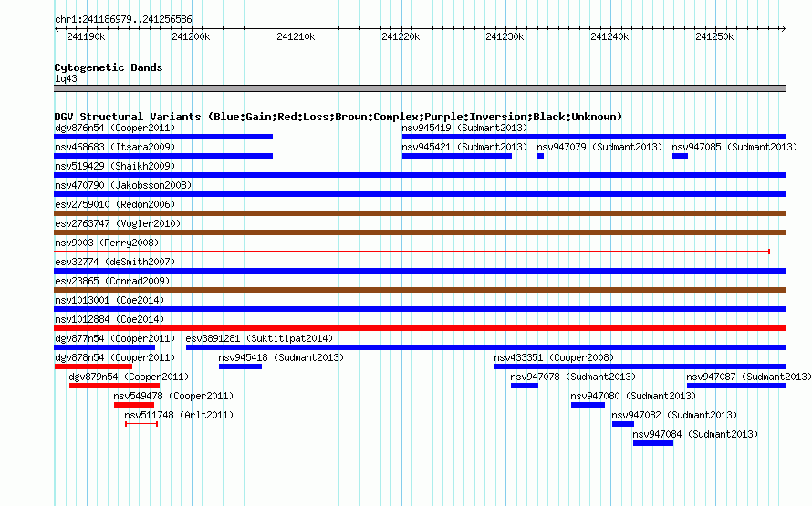Open the nsv519429 (Shaikh2009) variant label

(115, 166)
